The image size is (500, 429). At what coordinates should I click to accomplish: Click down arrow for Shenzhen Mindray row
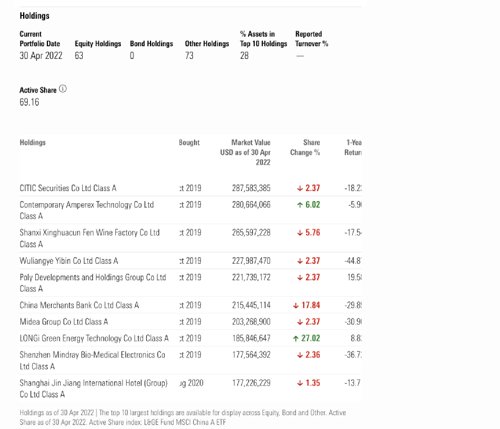300,355
